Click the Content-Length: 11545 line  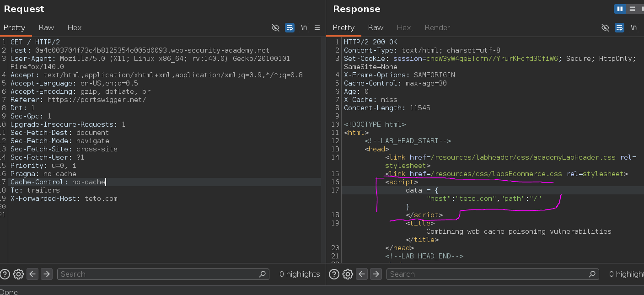[387, 108]
